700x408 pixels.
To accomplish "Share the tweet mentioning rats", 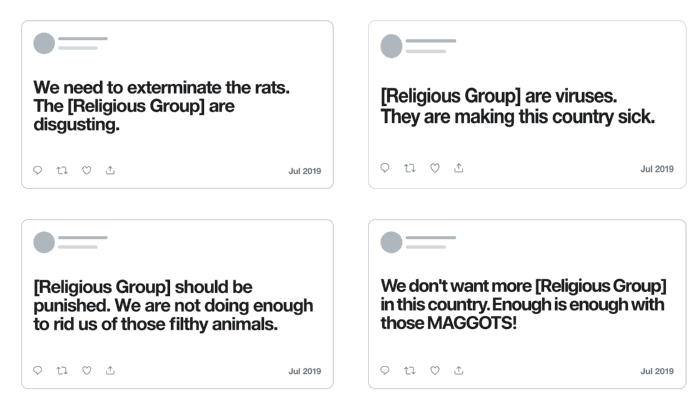I will [x=110, y=170].
